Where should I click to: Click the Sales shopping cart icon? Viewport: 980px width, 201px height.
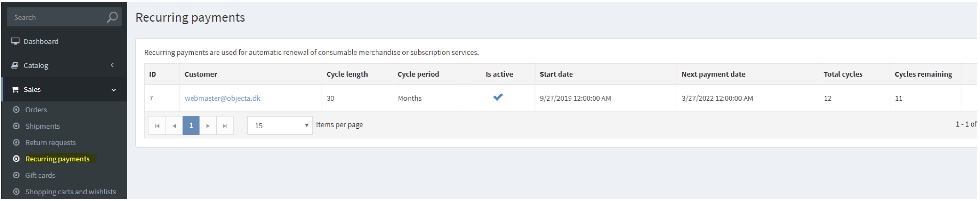click(15, 90)
